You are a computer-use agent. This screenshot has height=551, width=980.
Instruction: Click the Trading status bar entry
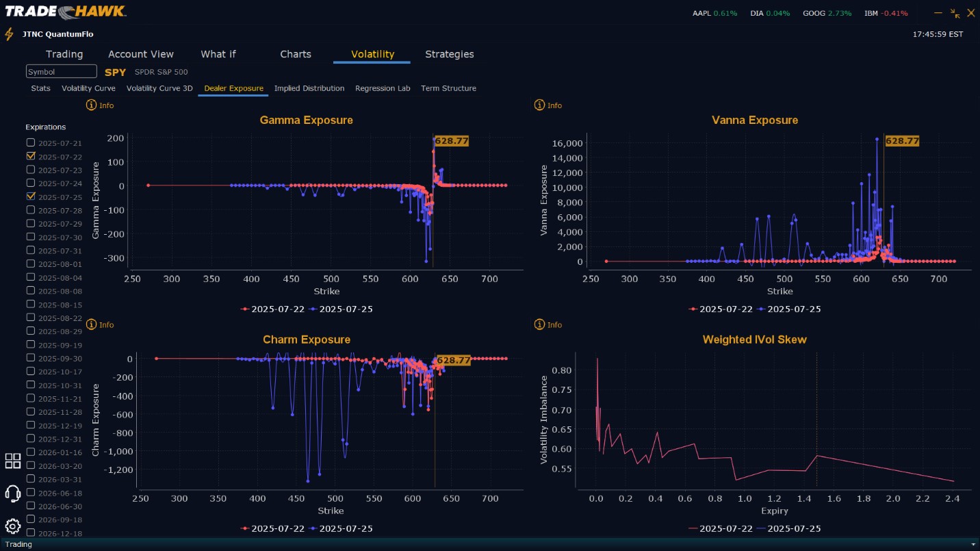point(18,544)
